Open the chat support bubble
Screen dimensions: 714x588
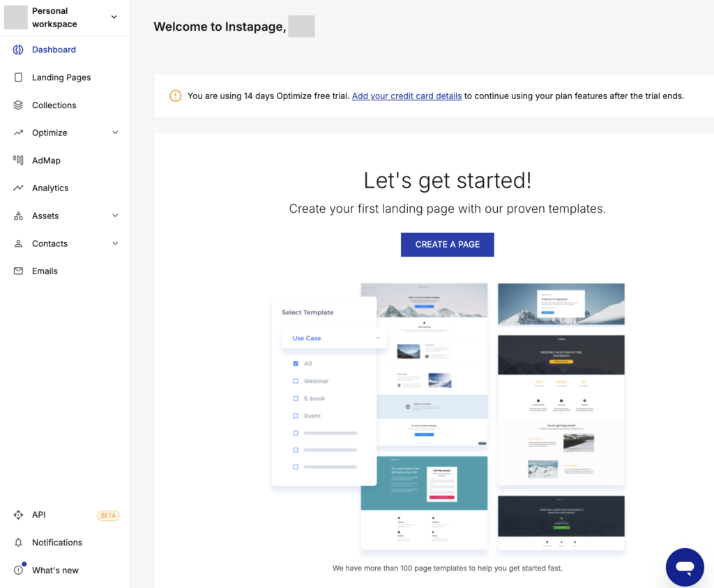tap(684, 566)
